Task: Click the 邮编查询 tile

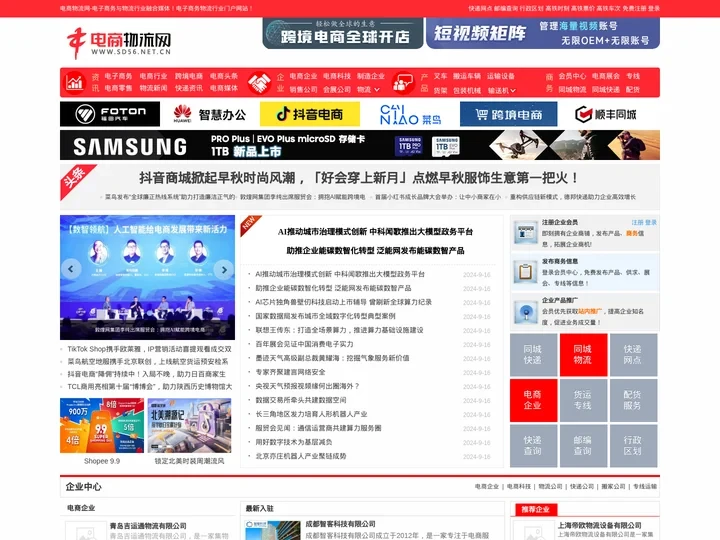Action: pyautogui.click(x=583, y=445)
